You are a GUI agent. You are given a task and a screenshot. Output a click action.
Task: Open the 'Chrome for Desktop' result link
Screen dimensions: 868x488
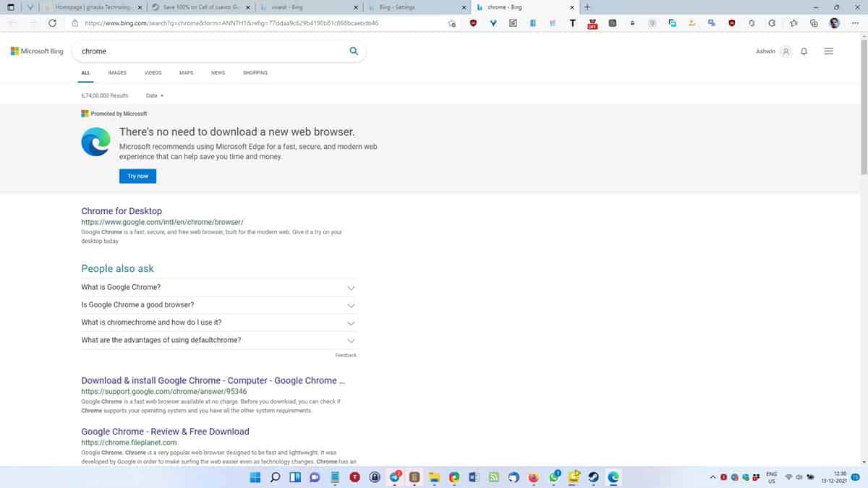(121, 211)
